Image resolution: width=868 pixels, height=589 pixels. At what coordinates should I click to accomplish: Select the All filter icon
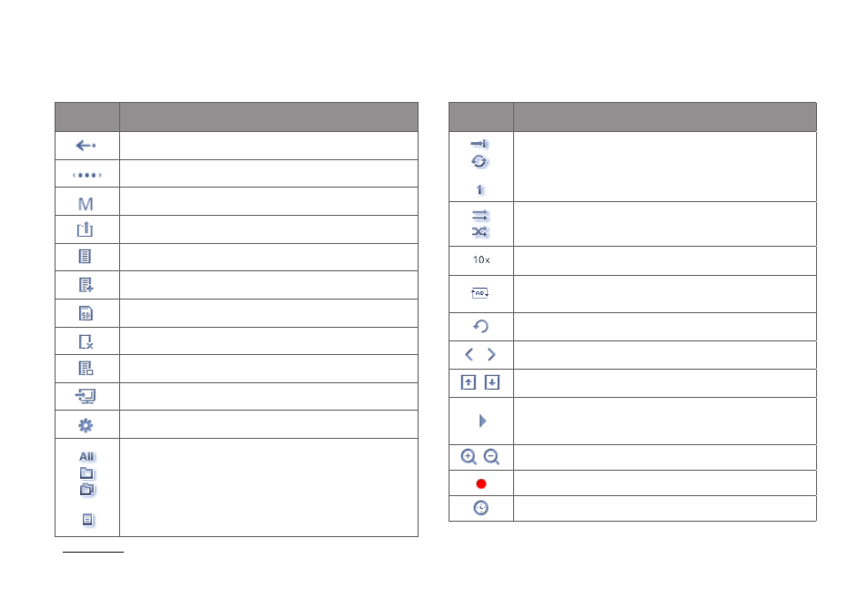(x=86, y=457)
